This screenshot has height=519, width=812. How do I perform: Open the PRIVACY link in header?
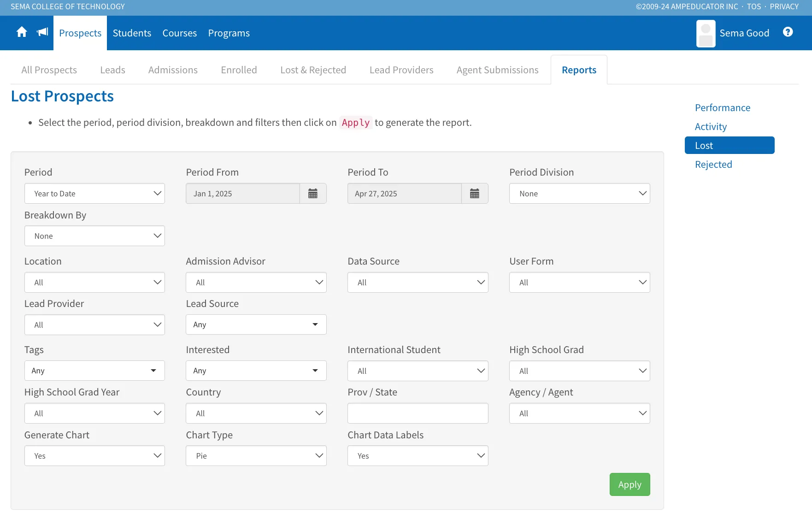click(x=784, y=6)
